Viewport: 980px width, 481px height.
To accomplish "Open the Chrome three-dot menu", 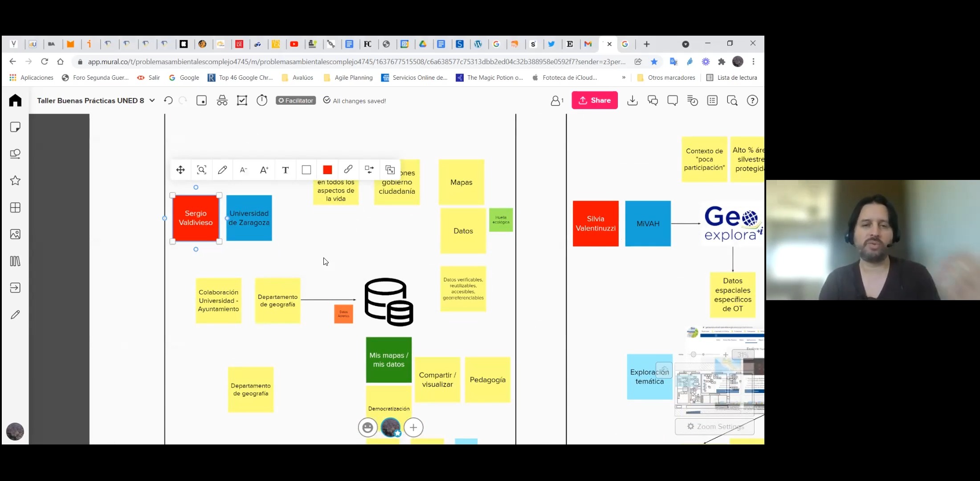I will pos(753,62).
